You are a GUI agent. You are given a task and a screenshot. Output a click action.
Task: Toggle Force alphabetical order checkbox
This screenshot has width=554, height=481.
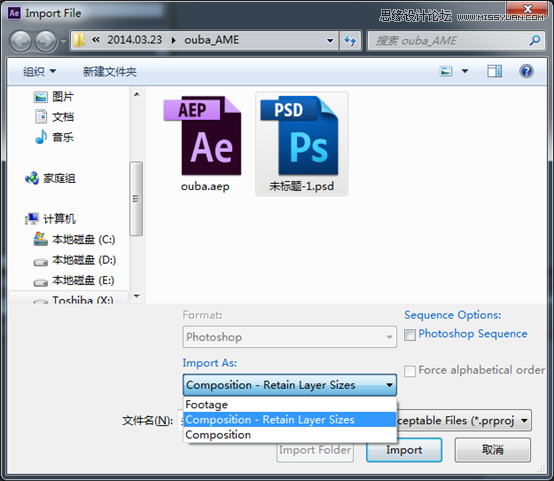410,371
